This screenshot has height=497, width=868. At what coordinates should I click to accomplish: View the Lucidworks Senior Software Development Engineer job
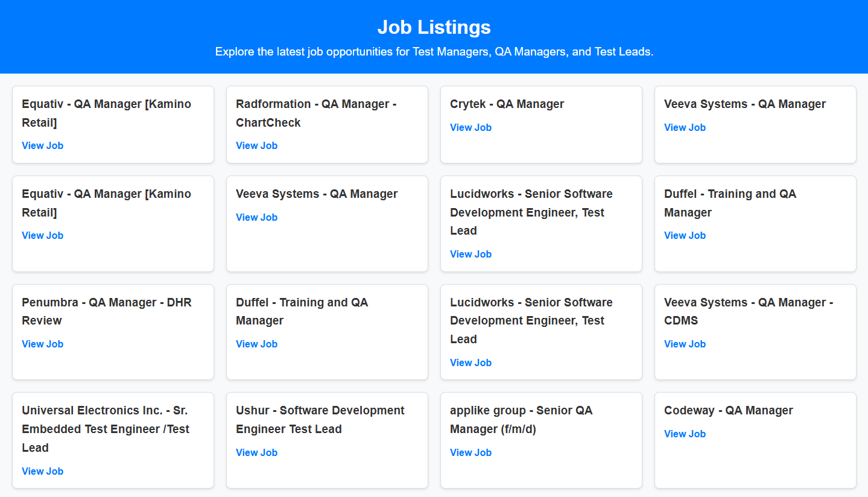coord(470,254)
